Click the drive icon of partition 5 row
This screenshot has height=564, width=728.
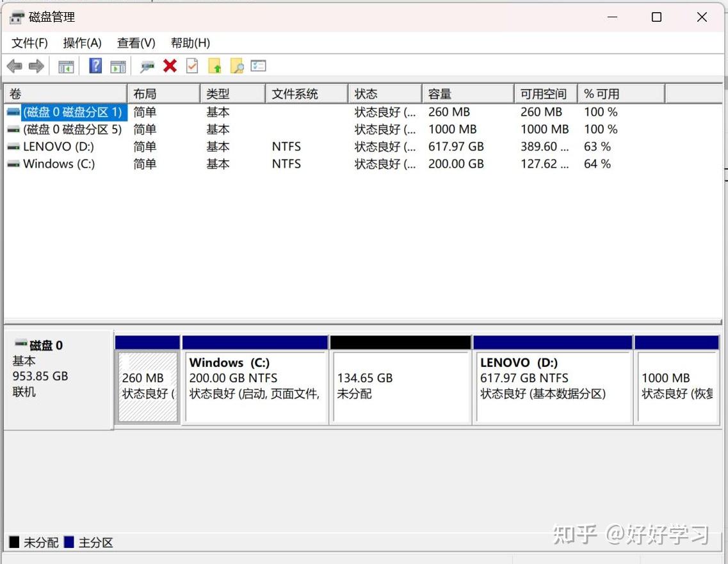pos(13,130)
